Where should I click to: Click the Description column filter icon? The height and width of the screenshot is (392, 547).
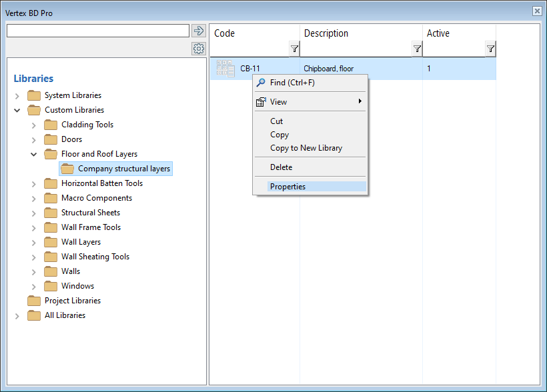417,49
